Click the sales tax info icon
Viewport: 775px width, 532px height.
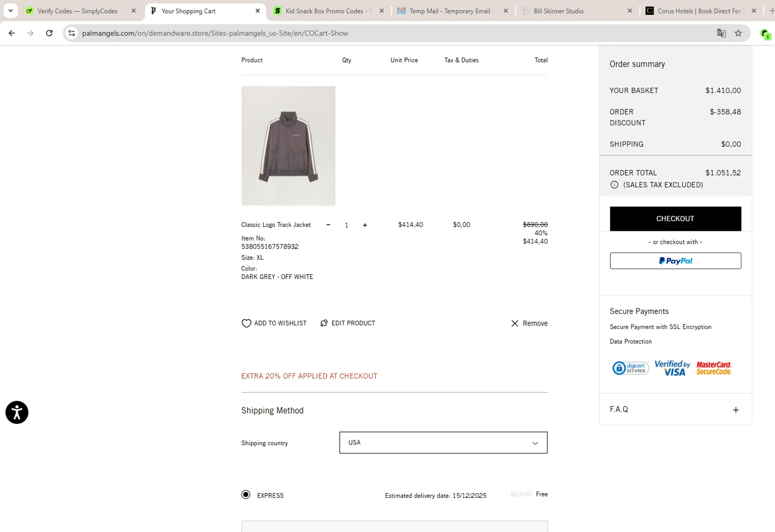coord(614,185)
